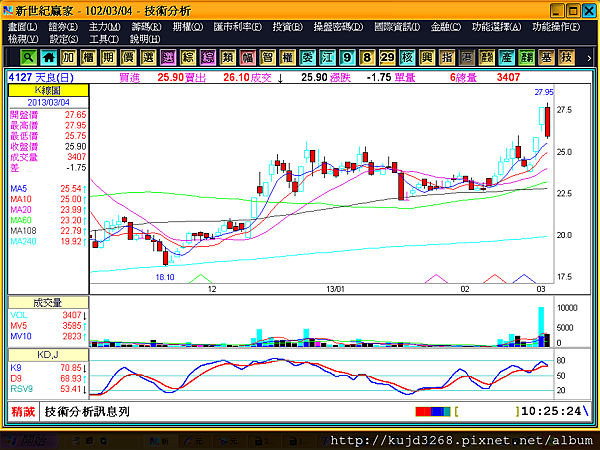Open the 指 index toolbar icon

[x=446, y=57]
